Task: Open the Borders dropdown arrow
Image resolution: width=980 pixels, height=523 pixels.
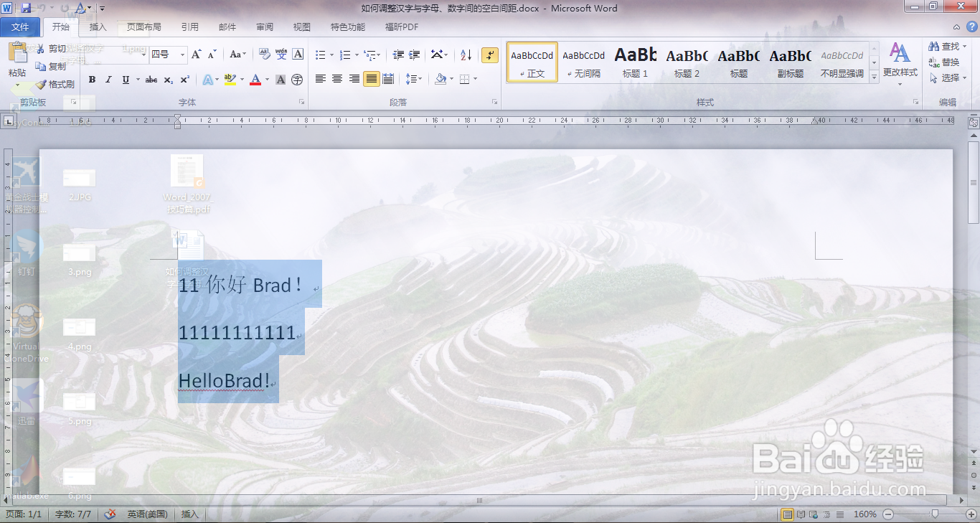Action: pyautogui.click(x=476, y=79)
